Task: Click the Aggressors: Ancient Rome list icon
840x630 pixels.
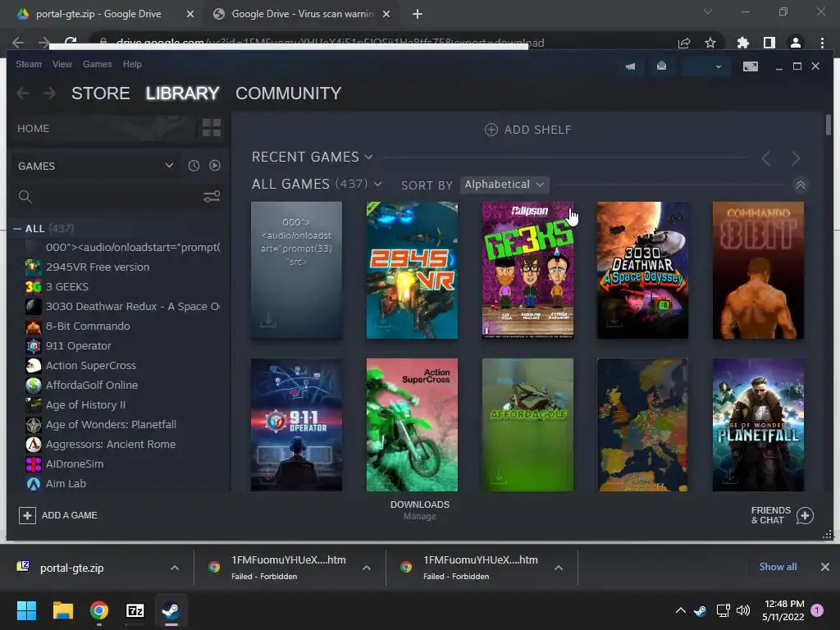Action: click(x=33, y=444)
